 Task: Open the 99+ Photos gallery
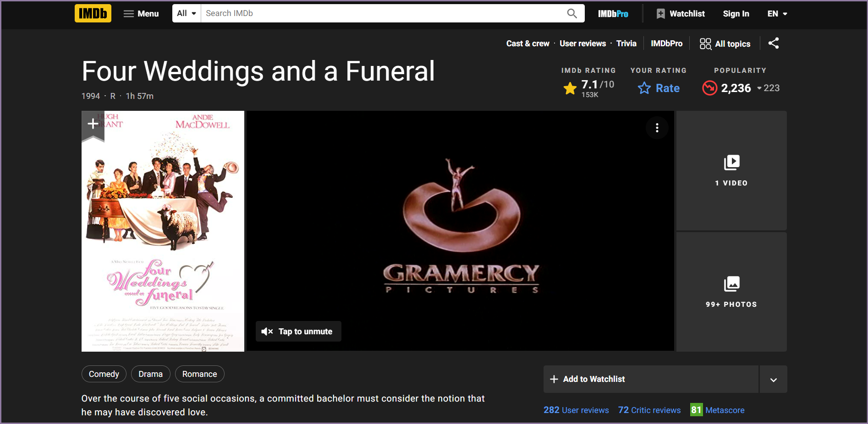(731, 292)
